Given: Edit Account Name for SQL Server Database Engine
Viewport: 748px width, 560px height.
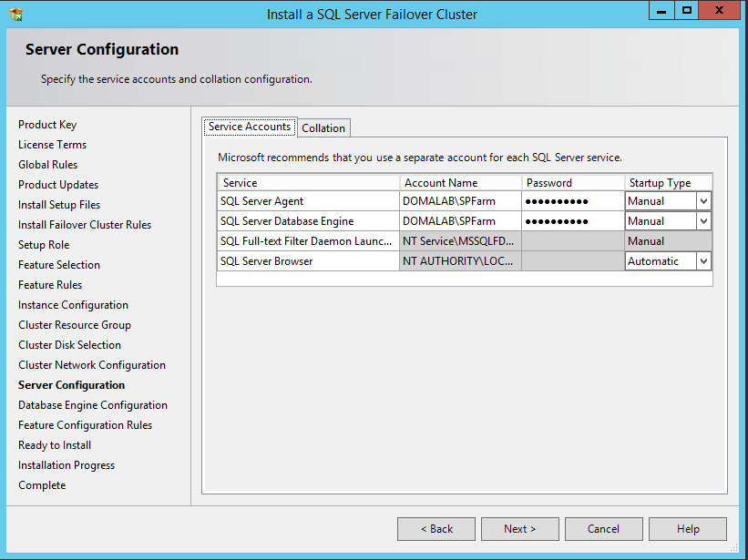Looking at the screenshot, I should click(x=460, y=221).
